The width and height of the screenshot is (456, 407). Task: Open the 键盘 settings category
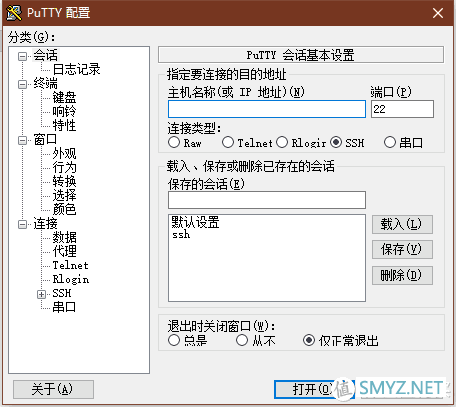pyautogui.click(x=64, y=97)
